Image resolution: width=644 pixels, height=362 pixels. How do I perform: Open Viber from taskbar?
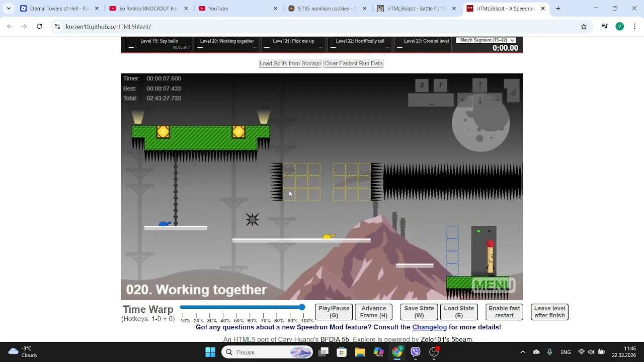416,352
